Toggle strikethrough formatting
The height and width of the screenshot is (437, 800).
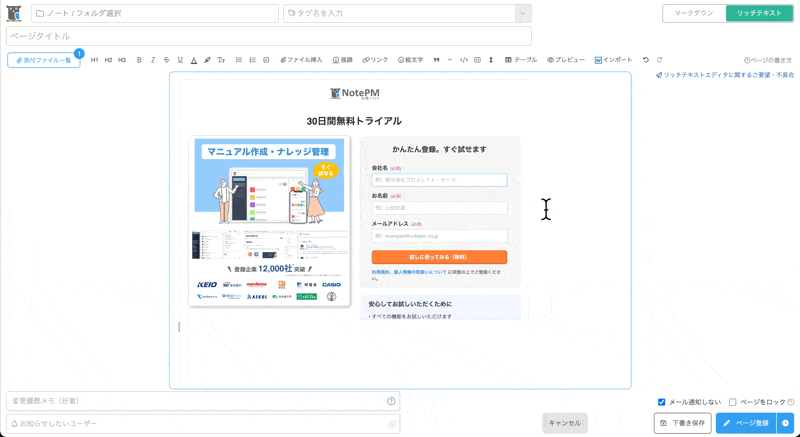tap(166, 60)
